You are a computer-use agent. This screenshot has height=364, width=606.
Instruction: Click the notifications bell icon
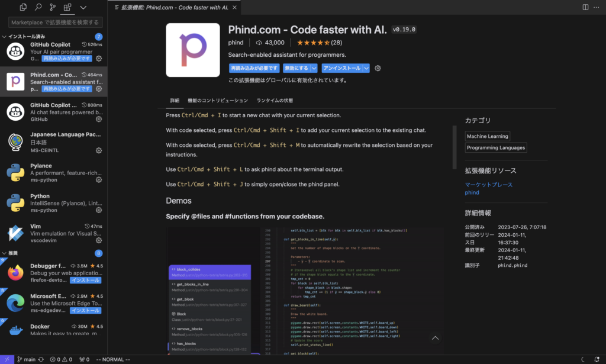click(597, 359)
